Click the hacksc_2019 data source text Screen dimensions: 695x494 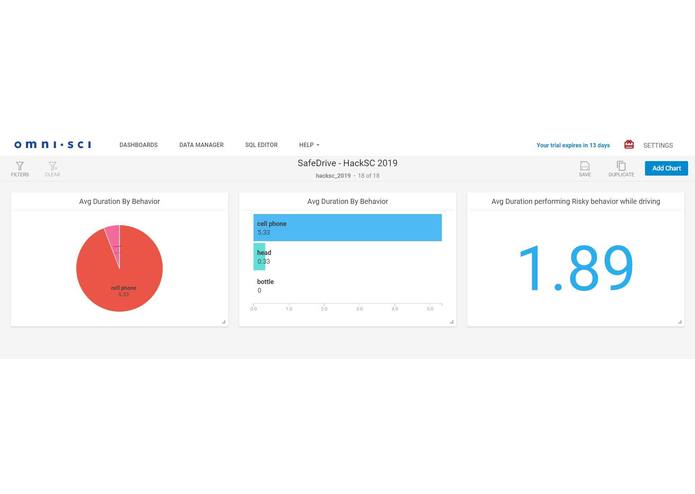click(x=333, y=176)
